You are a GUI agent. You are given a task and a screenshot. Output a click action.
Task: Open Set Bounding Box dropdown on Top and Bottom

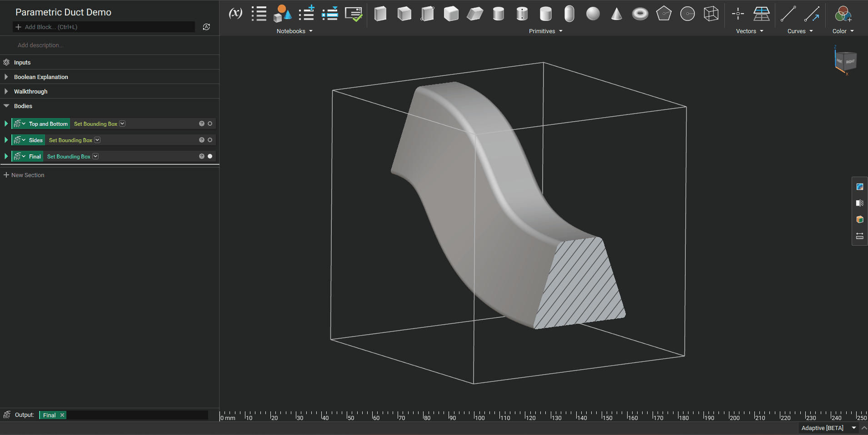pyautogui.click(x=122, y=124)
